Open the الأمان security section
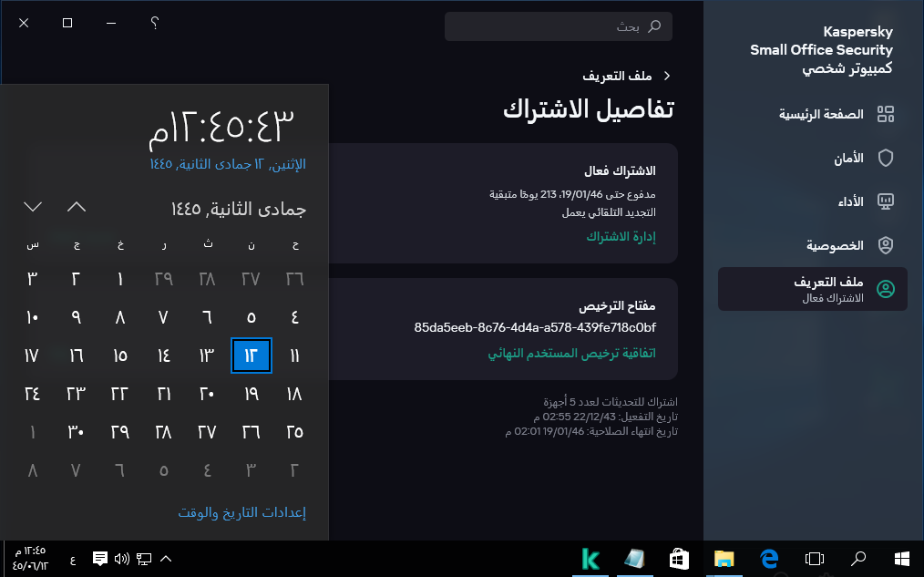The height and width of the screenshot is (577, 924). tap(813, 158)
